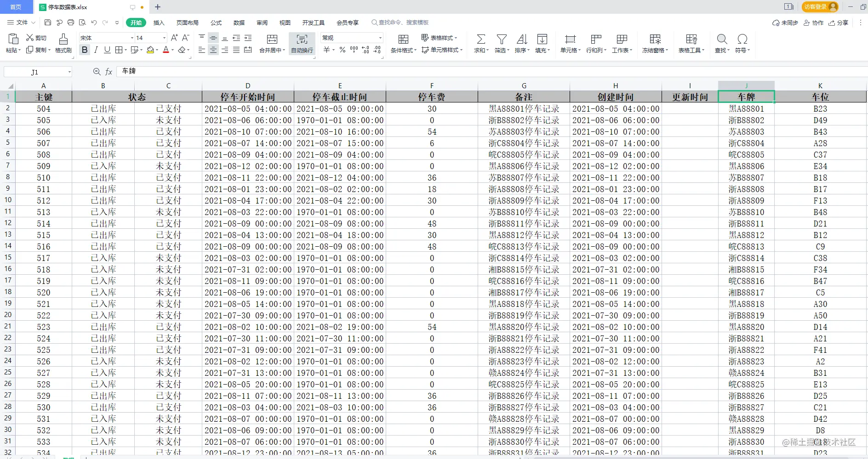This screenshot has height=459, width=868.
Task: Click the Copy (复制) icon
Action: [30, 50]
